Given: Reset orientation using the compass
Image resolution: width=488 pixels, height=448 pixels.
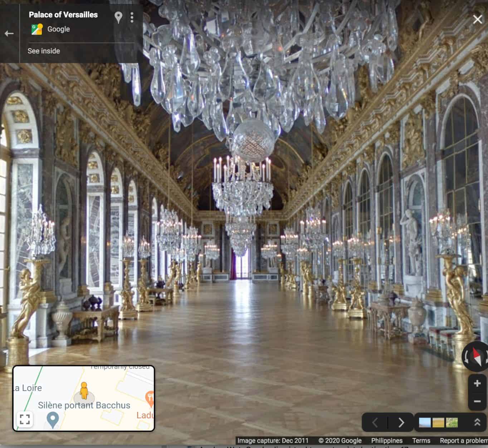Looking at the screenshot, I should (477, 356).
